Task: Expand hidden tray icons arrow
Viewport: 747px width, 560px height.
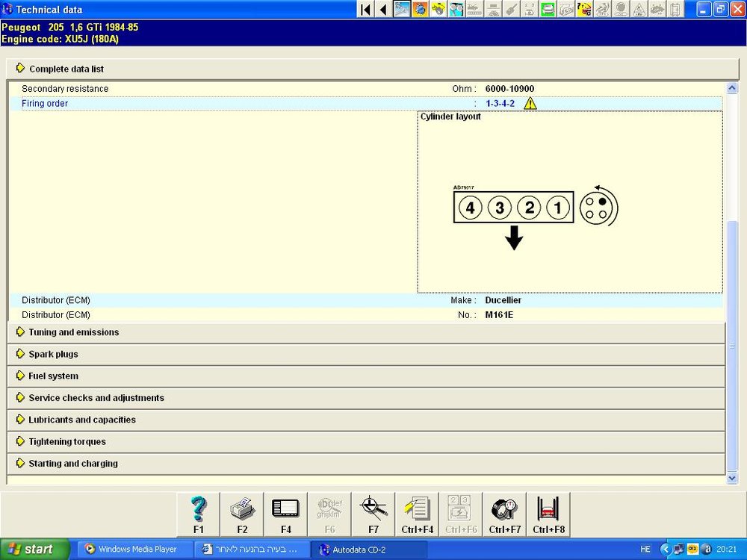Action: click(665, 550)
